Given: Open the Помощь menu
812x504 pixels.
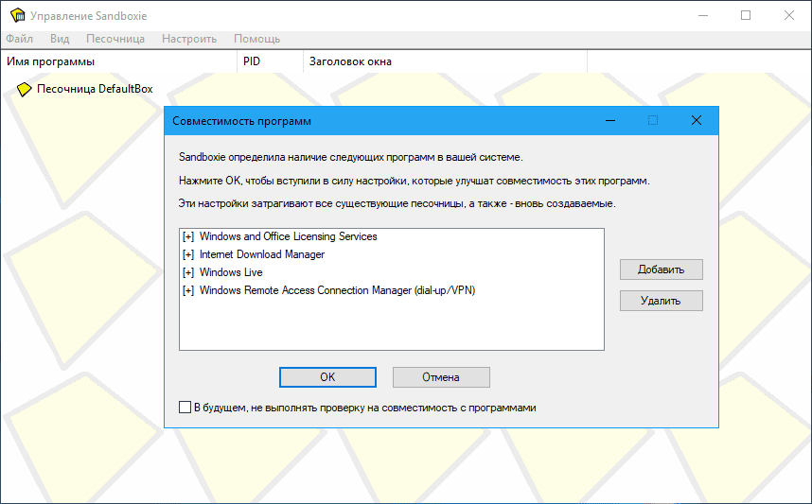Looking at the screenshot, I should pyautogui.click(x=256, y=39).
